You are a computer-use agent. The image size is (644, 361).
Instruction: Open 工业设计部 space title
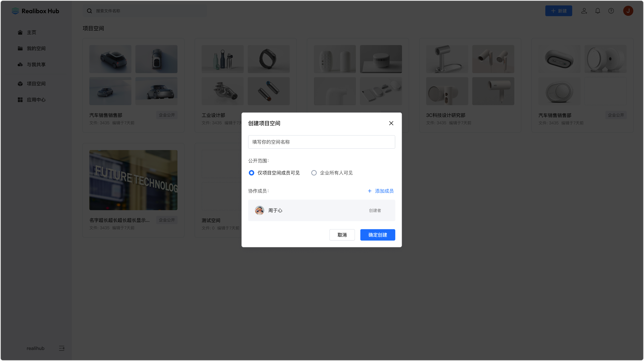(x=213, y=115)
